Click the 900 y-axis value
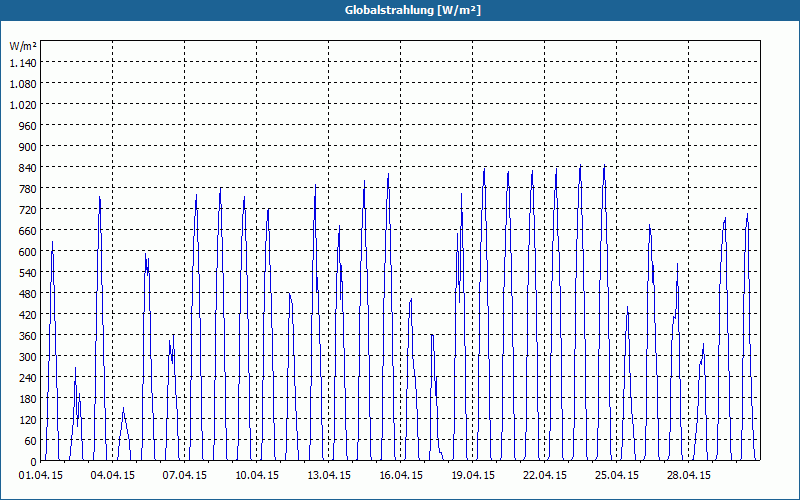 29,146
